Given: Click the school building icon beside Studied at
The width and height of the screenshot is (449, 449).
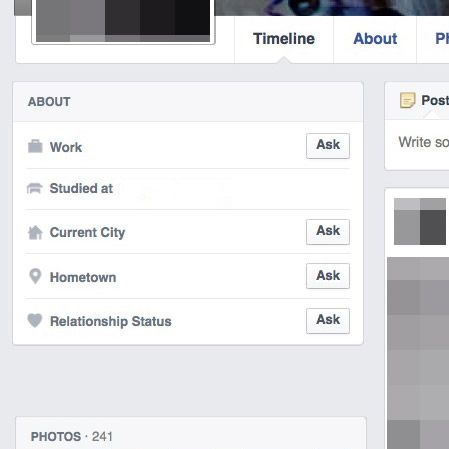Looking at the screenshot, I should pos(35,188).
